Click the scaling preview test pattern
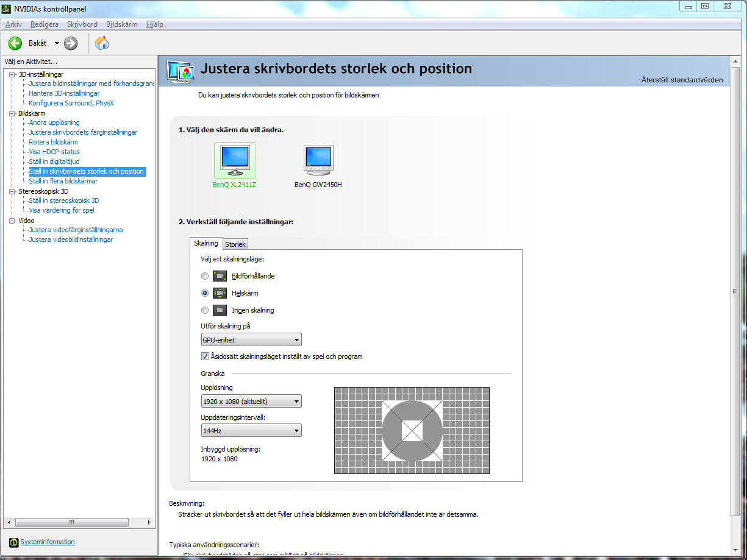Viewport: 747px width, 560px height. tap(412, 430)
